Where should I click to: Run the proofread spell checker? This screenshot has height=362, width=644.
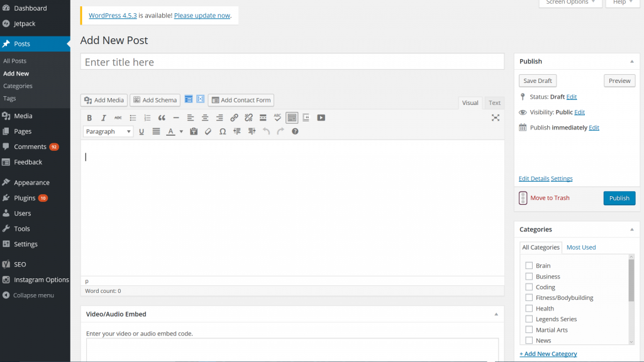click(x=277, y=118)
